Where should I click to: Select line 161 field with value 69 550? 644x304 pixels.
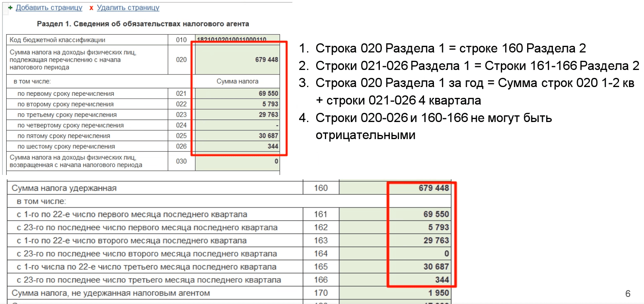[x=394, y=214]
